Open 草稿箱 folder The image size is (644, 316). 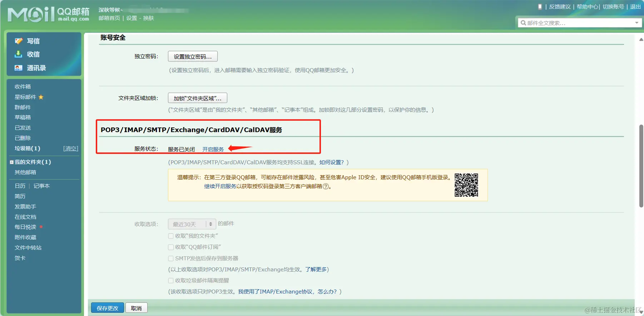coord(23,117)
